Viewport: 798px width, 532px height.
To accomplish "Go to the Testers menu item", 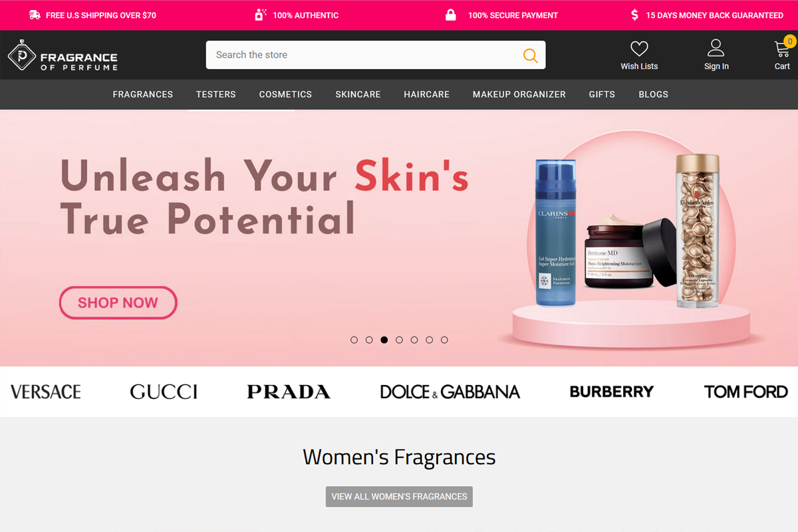I will [216, 94].
